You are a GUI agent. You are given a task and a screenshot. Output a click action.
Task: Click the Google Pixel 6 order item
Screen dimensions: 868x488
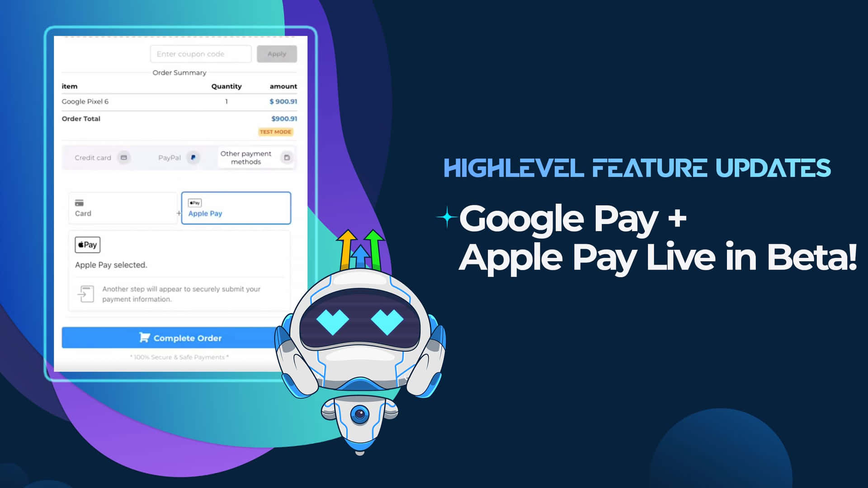85,102
